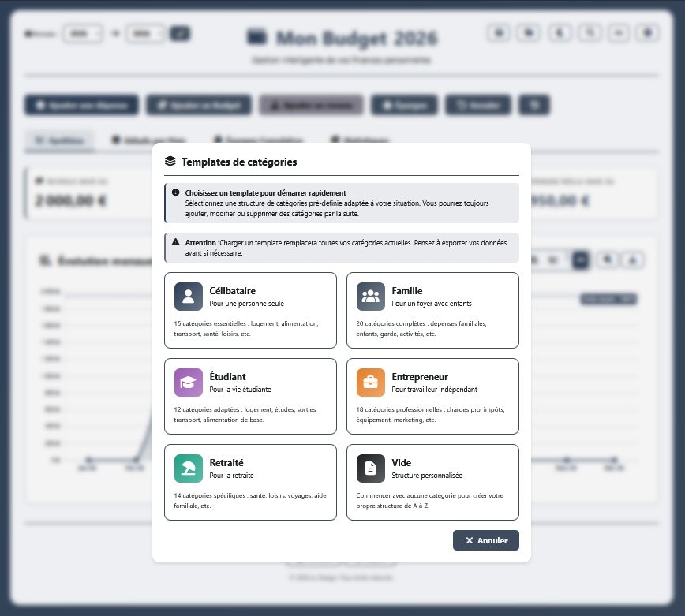The width and height of the screenshot is (685, 616).
Task: Click the orange Entrepreneur briefcase icon
Action: [x=371, y=383]
